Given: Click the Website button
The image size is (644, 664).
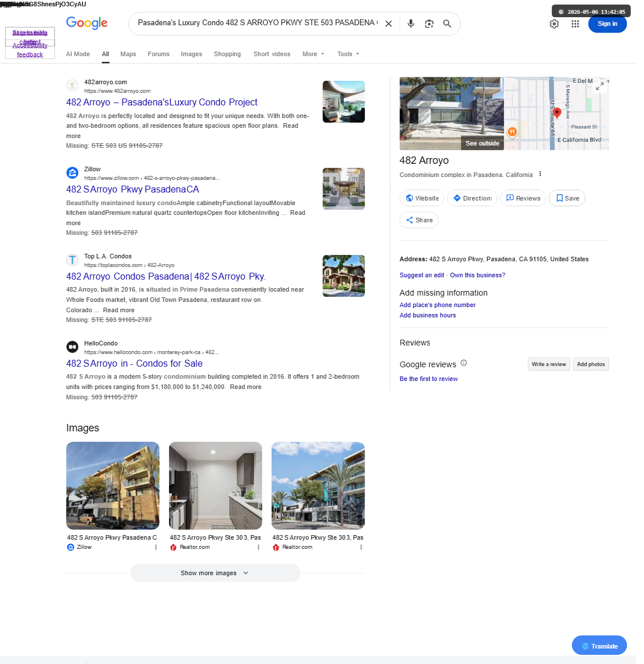Looking at the screenshot, I should (x=422, y=198).
